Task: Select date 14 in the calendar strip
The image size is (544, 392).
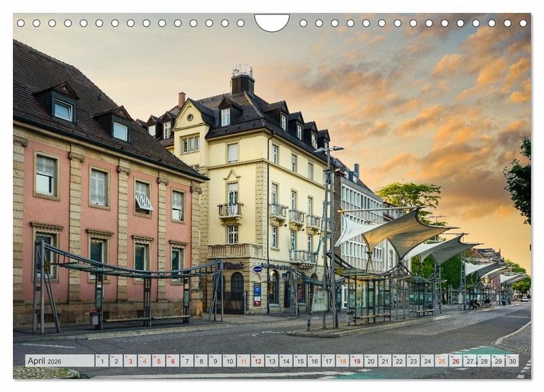Action: [286, 361]
